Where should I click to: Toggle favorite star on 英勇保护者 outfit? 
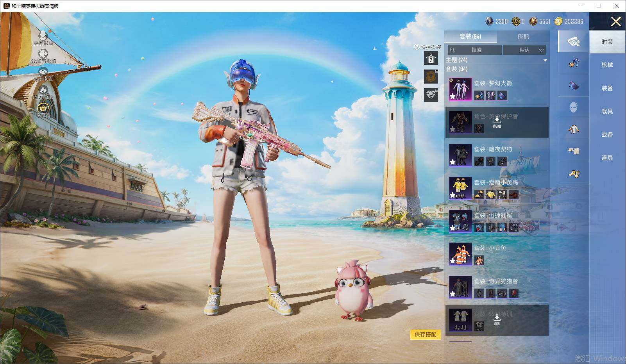pyautogui.click(x=453, y=129)
